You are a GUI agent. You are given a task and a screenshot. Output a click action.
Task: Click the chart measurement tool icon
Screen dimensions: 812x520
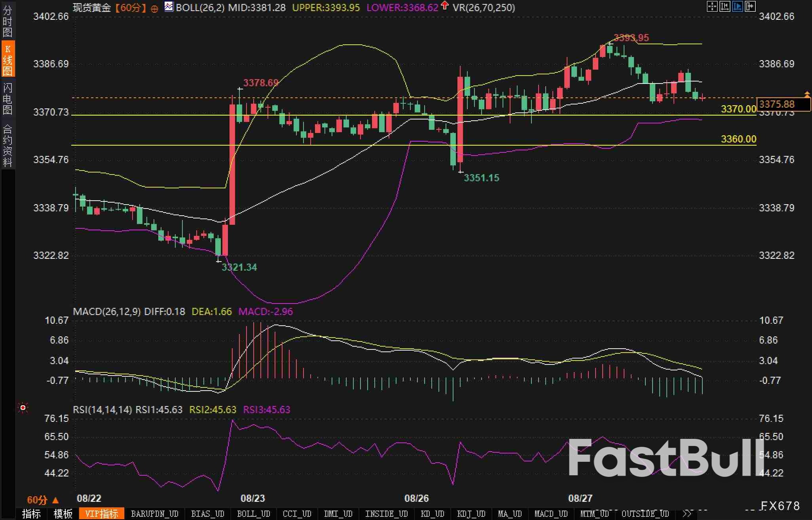725,6
